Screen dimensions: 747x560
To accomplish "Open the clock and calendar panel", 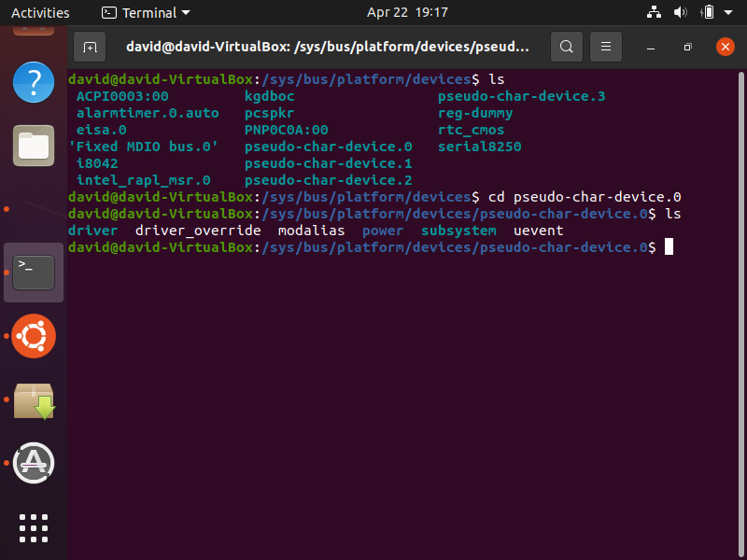I will (407, 12).
